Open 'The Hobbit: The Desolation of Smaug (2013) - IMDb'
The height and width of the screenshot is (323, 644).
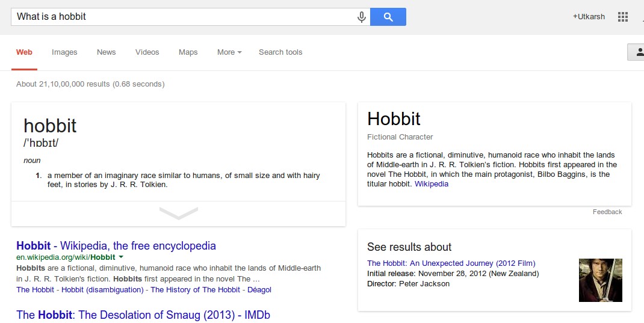pyautogui.click(x=143, y=315)
